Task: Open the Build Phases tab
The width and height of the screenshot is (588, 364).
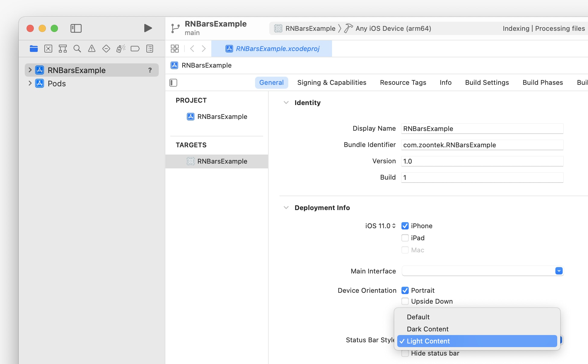Action: tap(542, 82)
